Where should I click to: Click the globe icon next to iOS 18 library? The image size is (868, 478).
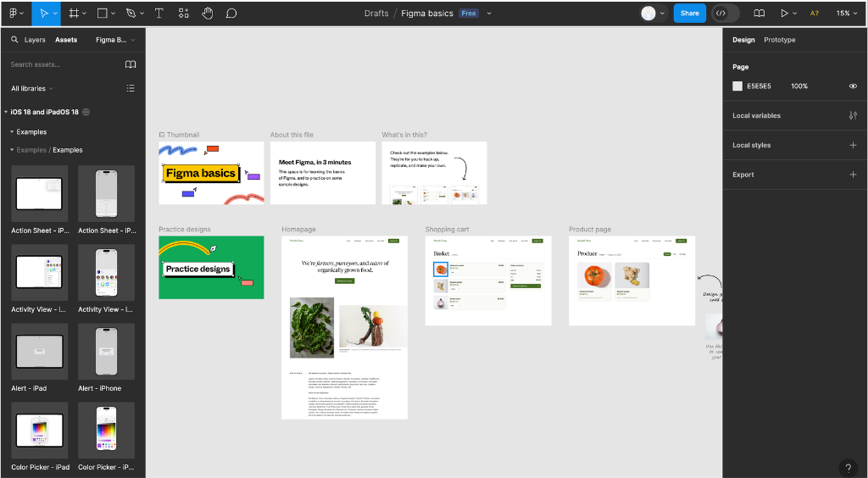click(x=86, y=112)
